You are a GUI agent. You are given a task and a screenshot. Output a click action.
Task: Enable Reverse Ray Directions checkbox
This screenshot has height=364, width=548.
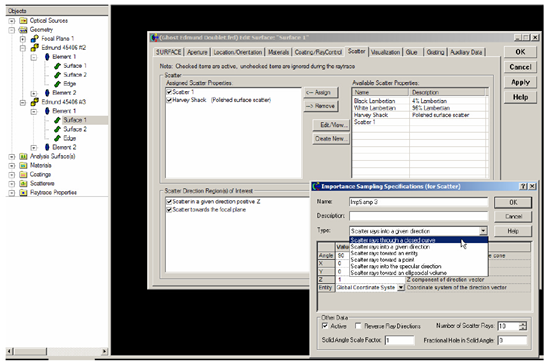(x=358, y=326)
